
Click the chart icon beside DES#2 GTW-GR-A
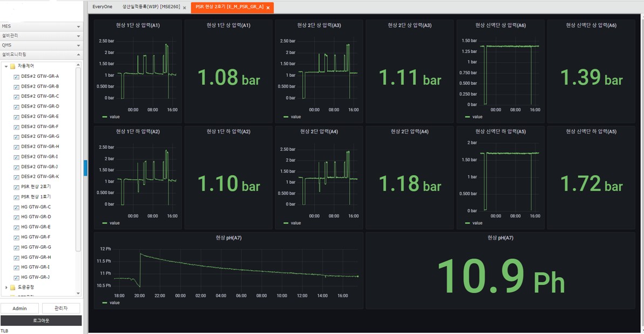click(16, 77)
